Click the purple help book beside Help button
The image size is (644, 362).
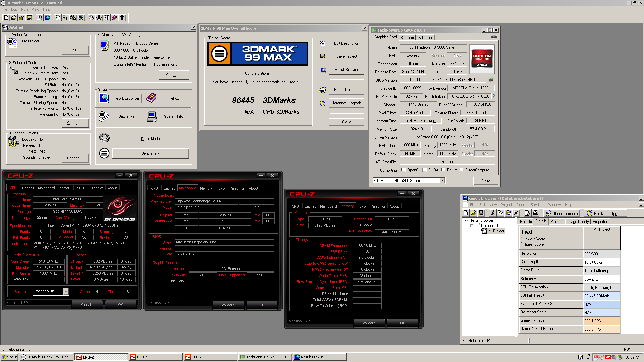pos(151,98)
